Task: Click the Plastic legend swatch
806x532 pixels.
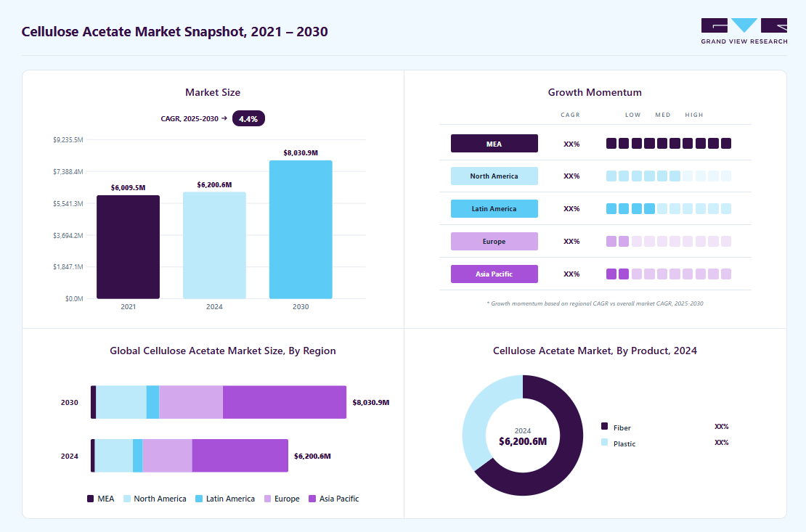Action: [604, 442]
